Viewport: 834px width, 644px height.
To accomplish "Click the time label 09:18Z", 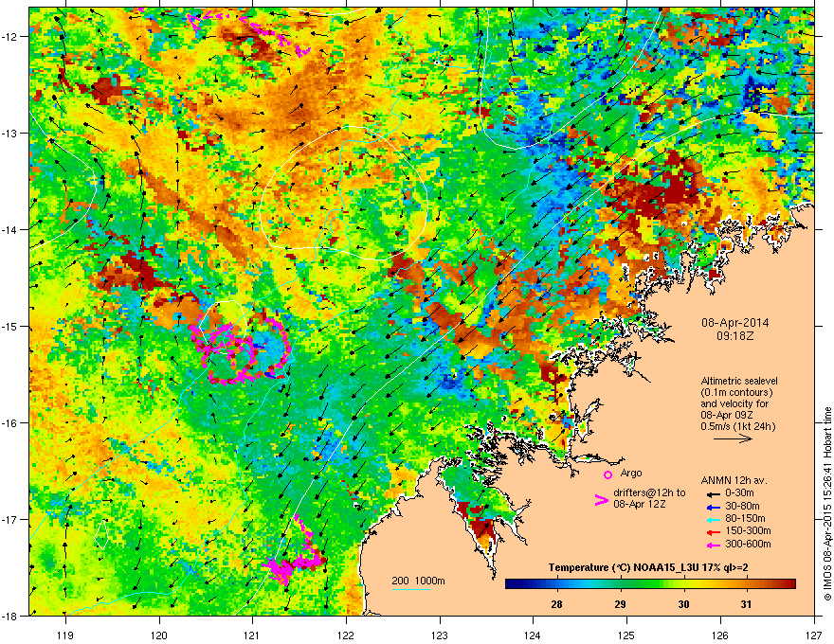I will click(734, 336).
